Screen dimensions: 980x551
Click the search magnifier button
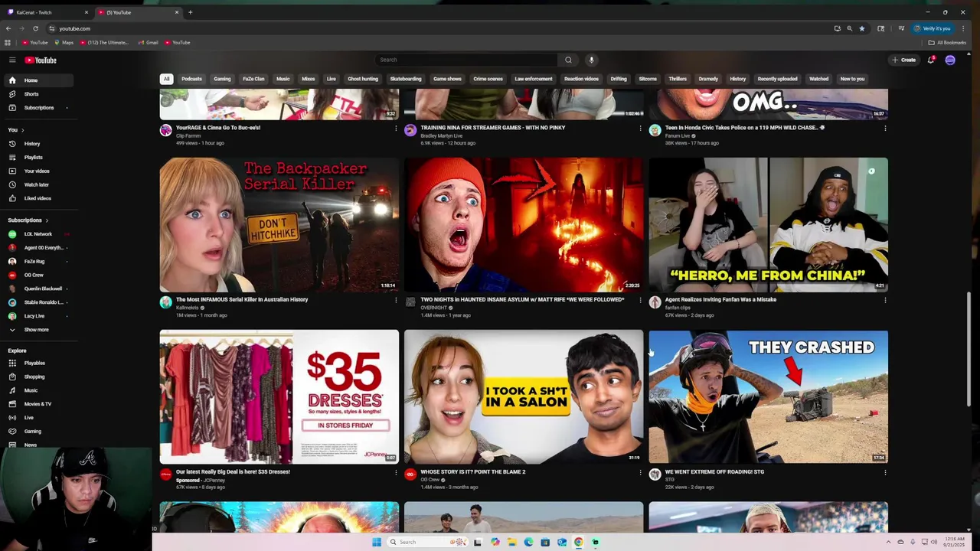568,60
